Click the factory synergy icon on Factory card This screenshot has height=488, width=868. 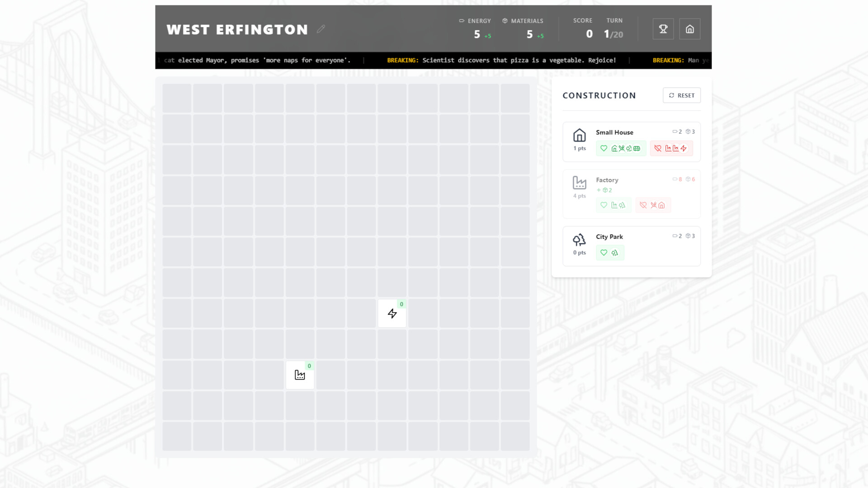click(x=614, y=205)
